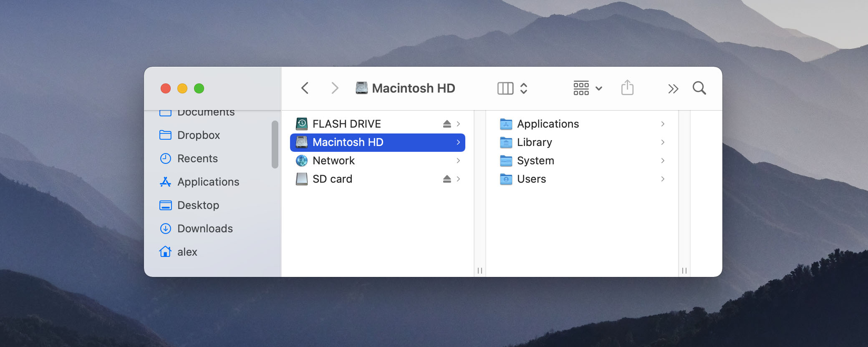Click the Macintosh HD row disk icon
Viewport: 868px width, 347px height.
click(301, 142)
